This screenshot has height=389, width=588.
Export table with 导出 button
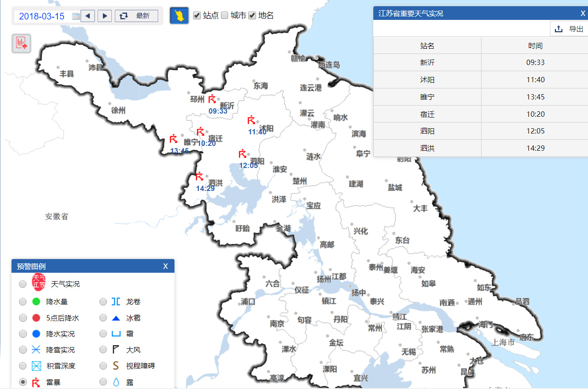click(x=569, y=29)
